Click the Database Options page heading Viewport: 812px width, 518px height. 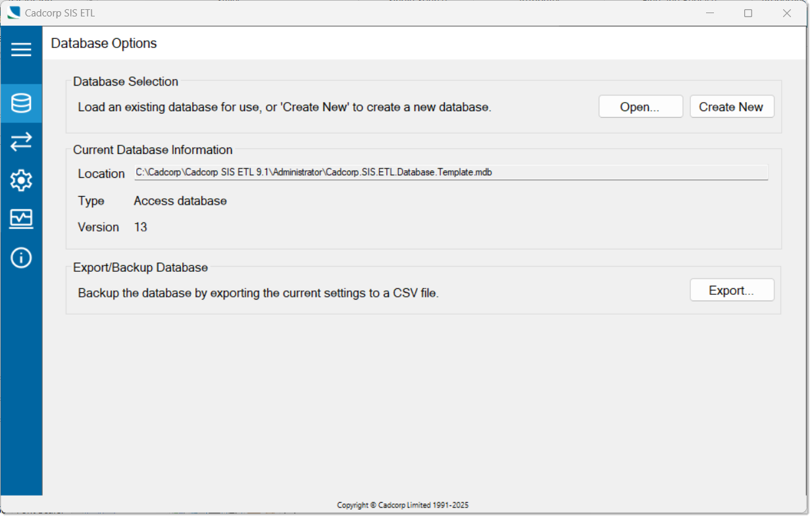point(104,43)
